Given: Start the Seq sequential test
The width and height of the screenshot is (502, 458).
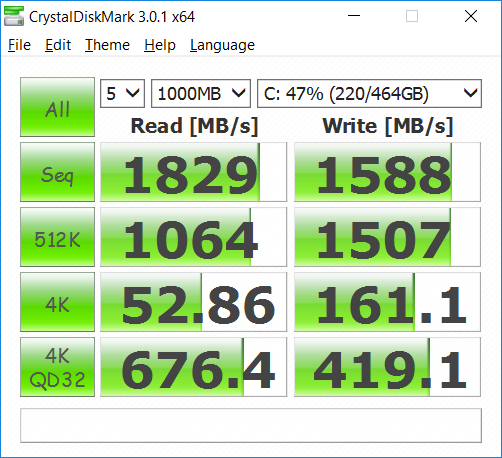Looking at the screenshot, I should click(x=57, y=172).
